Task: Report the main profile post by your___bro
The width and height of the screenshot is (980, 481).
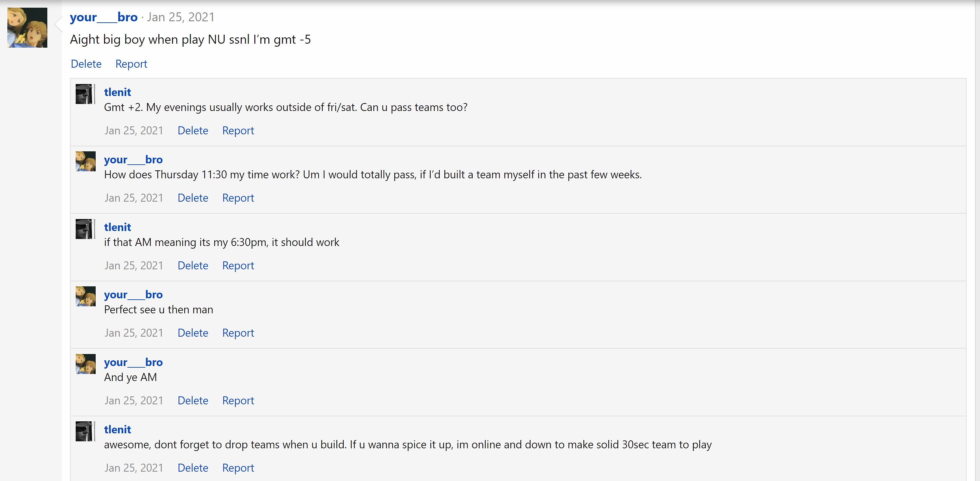Action: 131,64
